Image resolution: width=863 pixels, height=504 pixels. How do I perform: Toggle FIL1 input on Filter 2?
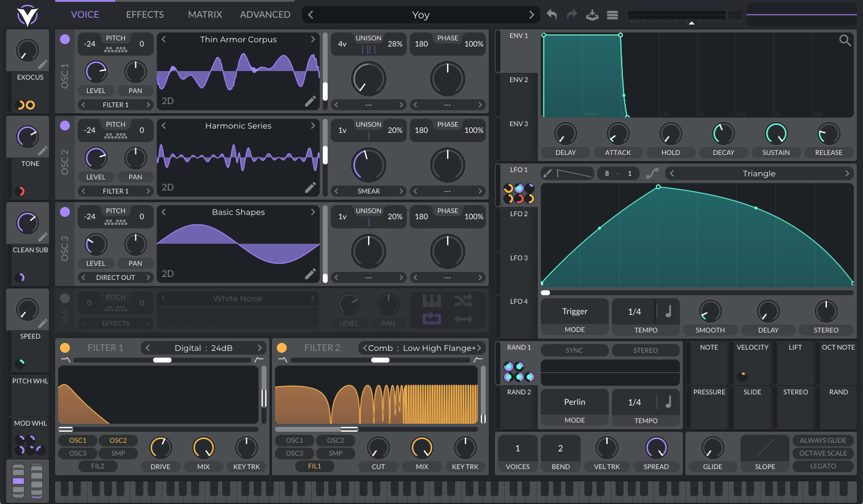click(x=315, y=466)
